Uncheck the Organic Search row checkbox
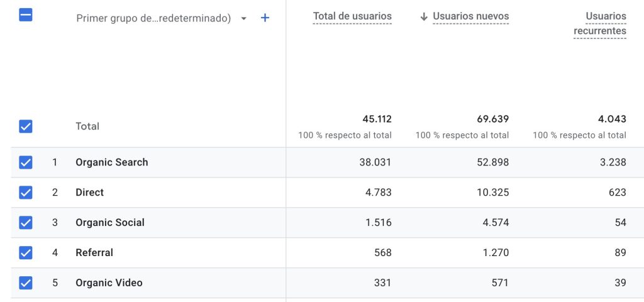Screen dimensions: 644x302 coord(26,162)
